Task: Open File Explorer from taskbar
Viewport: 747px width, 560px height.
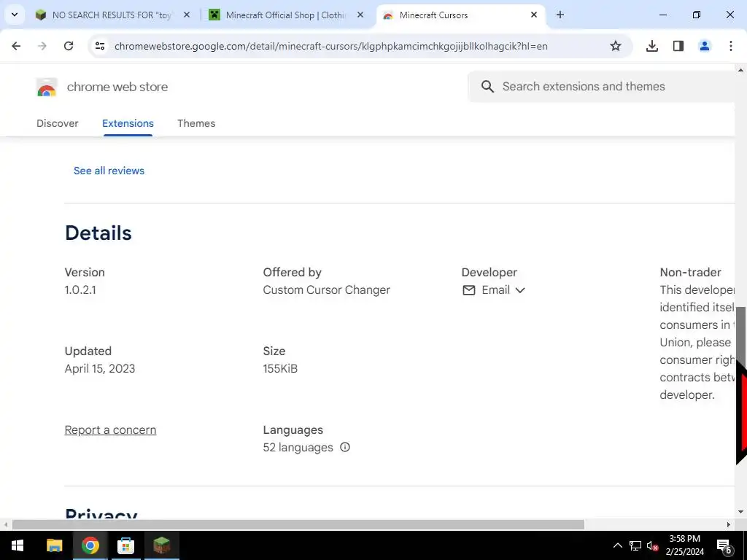Action: coord(54,545)
